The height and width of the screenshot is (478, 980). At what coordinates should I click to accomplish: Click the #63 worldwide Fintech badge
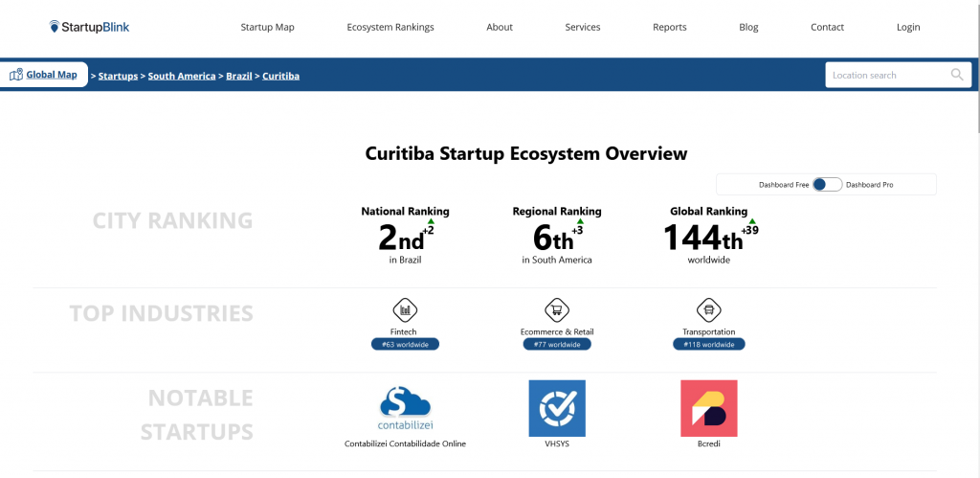tap(405, 345)
